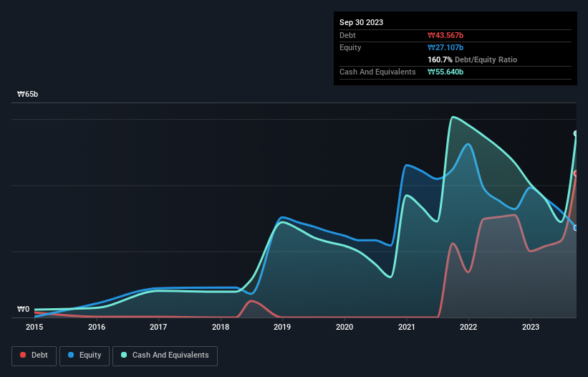Click the 2019 x-axis label
The image size is (588, 377).
[282, 327]
